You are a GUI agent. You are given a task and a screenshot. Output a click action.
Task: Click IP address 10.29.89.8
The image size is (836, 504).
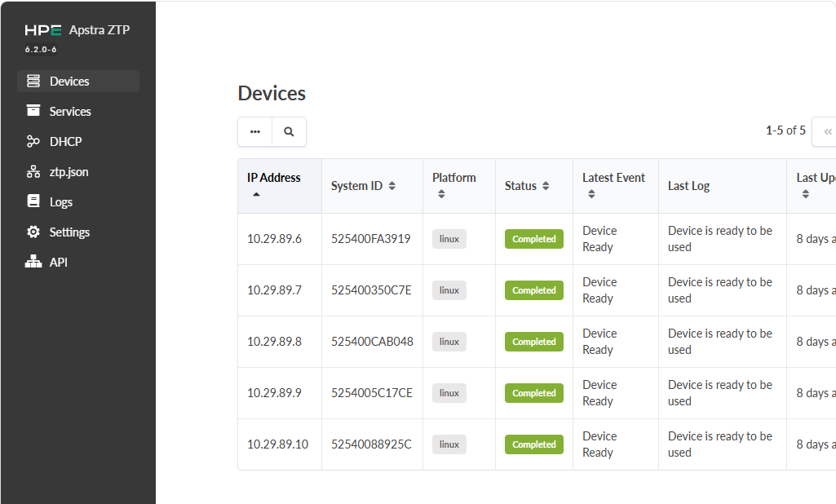pos(274,342)
